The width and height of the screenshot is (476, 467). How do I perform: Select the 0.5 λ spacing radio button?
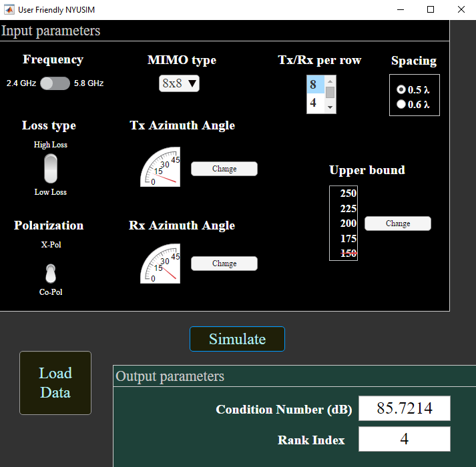tap(401, 89)
